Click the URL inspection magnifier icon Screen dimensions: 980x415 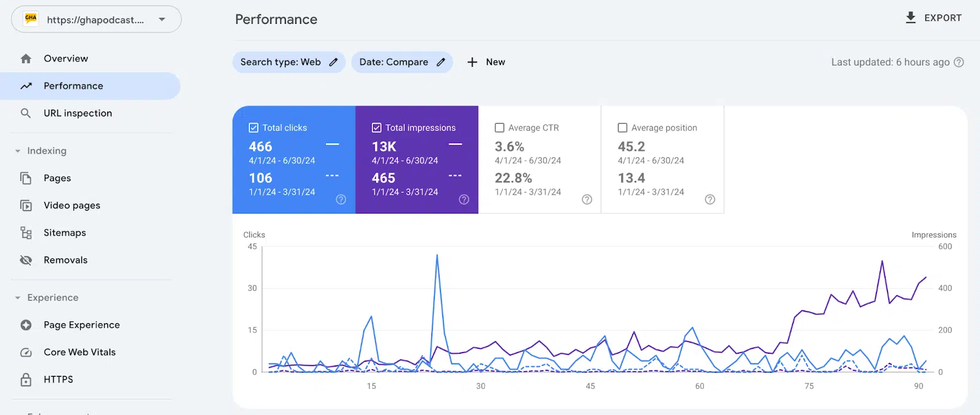26,113
